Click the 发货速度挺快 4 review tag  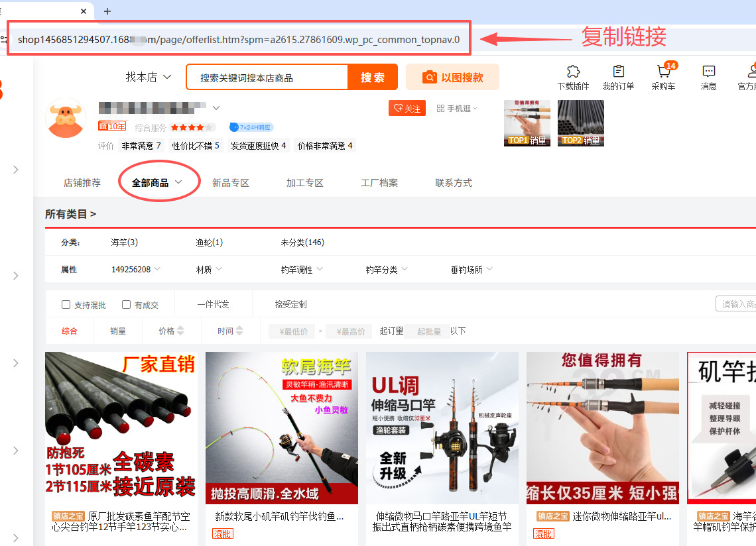pyautogui.click(x=259, y=146)
